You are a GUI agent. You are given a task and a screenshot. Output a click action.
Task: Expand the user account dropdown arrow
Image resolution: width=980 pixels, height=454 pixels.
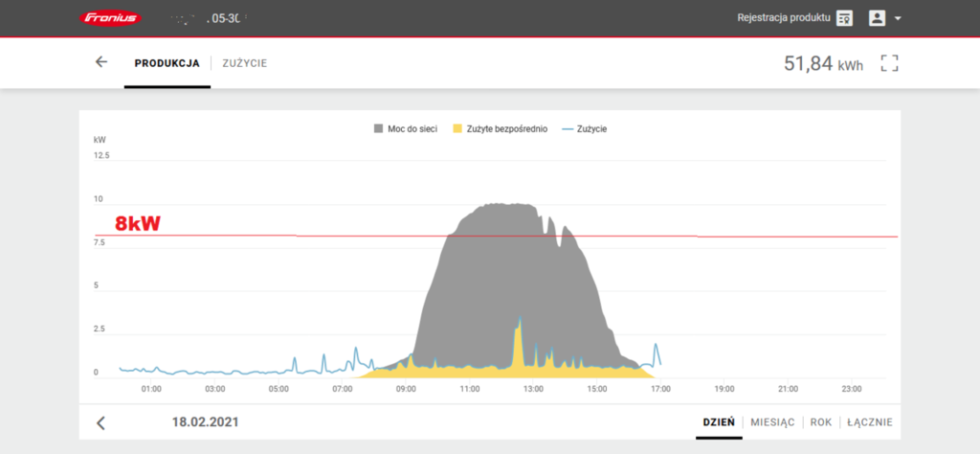click(898, 18)
